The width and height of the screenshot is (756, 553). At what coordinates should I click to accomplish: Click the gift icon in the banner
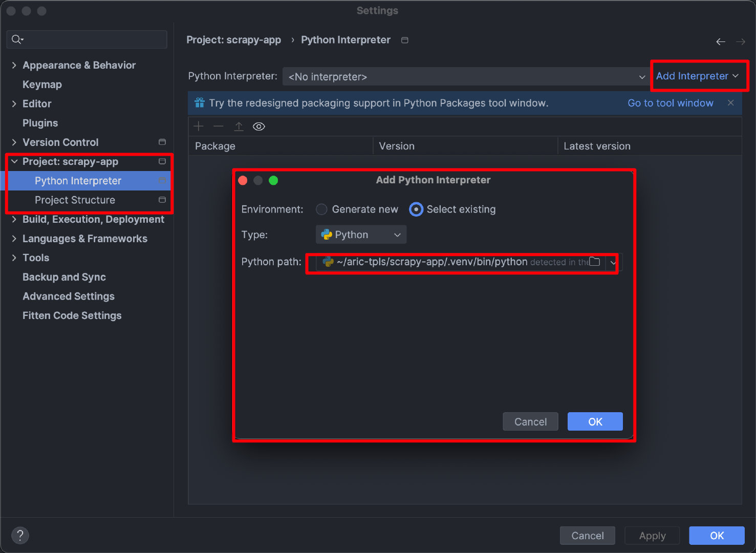(200, 103)
